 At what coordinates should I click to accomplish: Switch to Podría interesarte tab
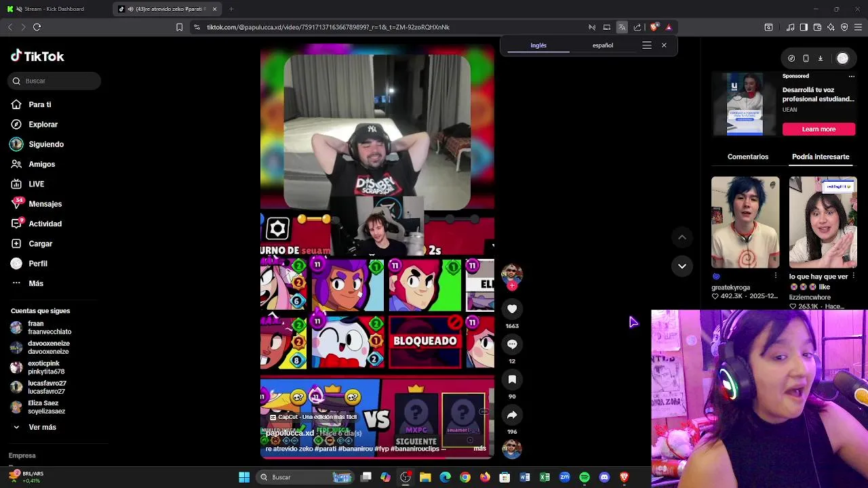click(821, 157)
